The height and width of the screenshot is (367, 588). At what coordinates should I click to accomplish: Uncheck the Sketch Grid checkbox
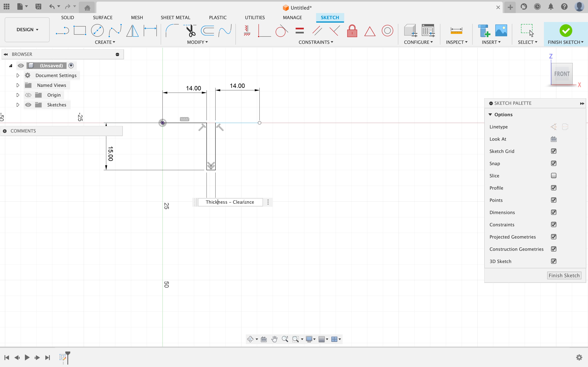pos(553,151)
